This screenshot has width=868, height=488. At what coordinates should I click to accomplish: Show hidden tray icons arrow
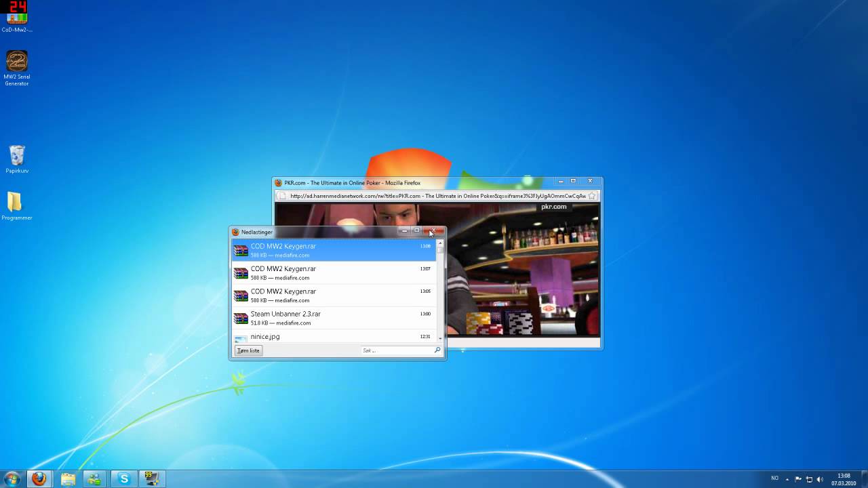point(788,479)
